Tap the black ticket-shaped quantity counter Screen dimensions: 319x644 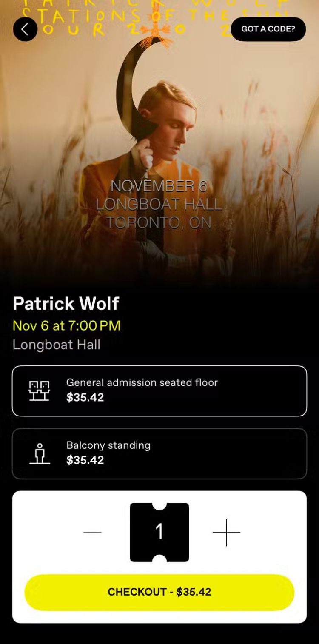coord(159,532)
